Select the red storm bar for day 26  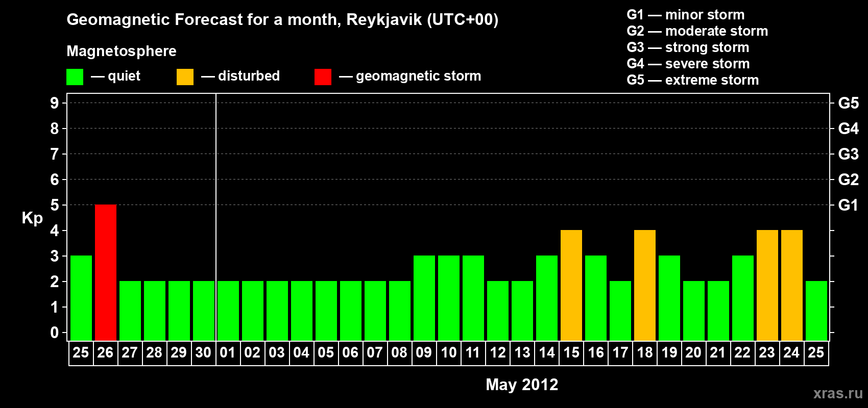(x=106, y=272)
